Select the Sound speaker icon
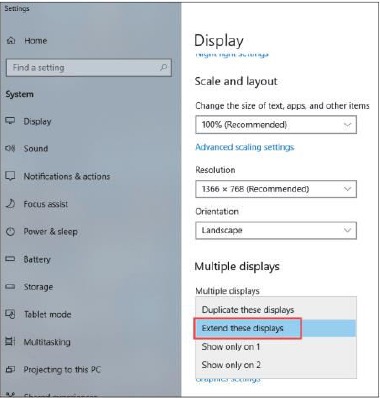The image size is (380, 398). pos(10,148)
